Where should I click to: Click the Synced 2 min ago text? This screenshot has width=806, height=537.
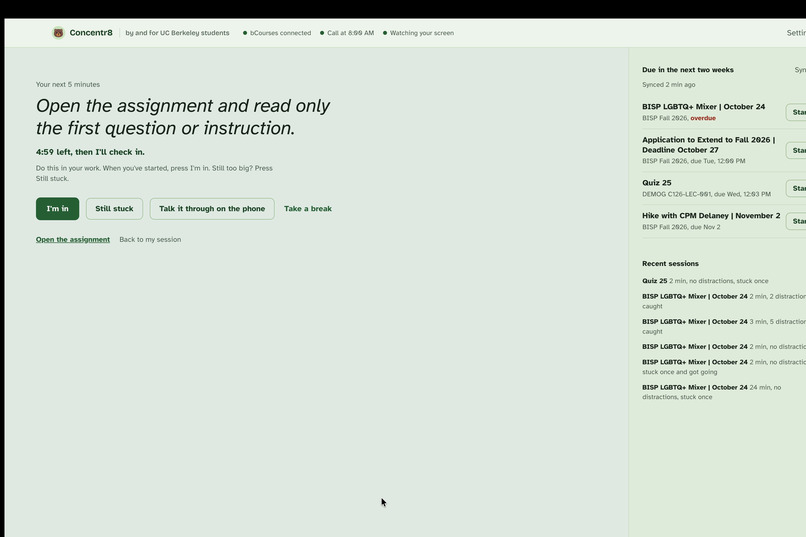(668, 85)
